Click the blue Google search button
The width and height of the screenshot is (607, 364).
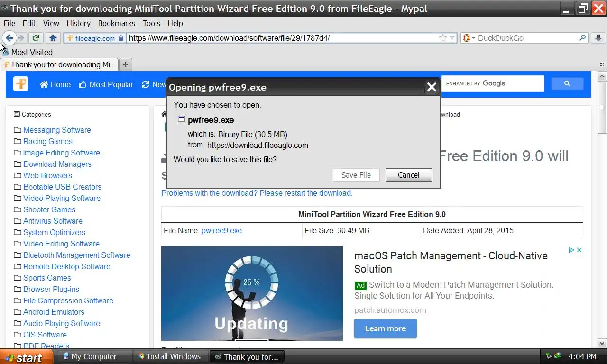pos(567,84)
